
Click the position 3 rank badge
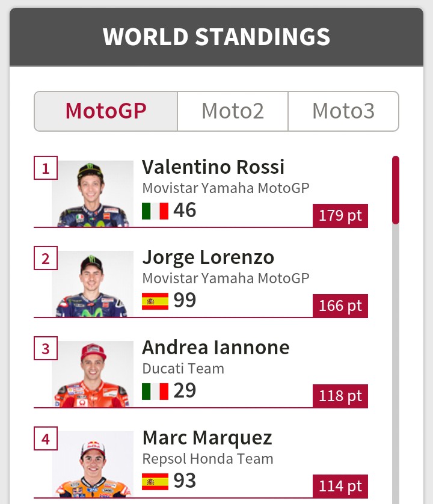[x=46, y=349]
